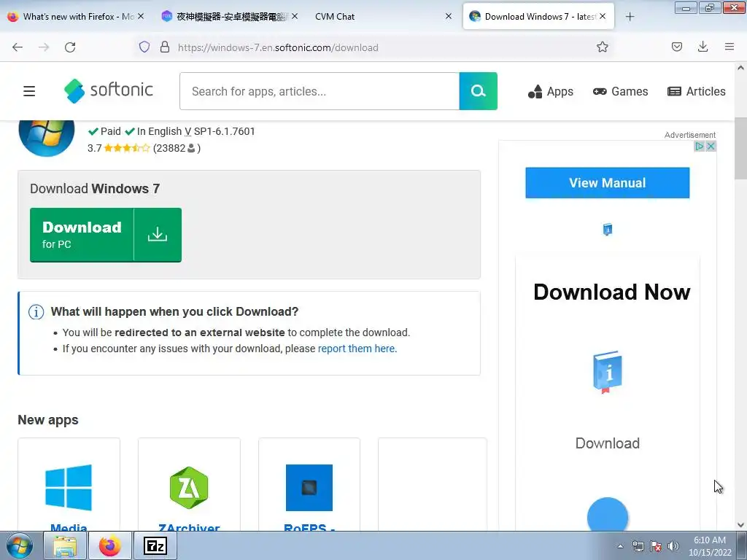Screen dimensions: 747x560
Task: Open the Firefox application menu
Action: pos(729,47)
